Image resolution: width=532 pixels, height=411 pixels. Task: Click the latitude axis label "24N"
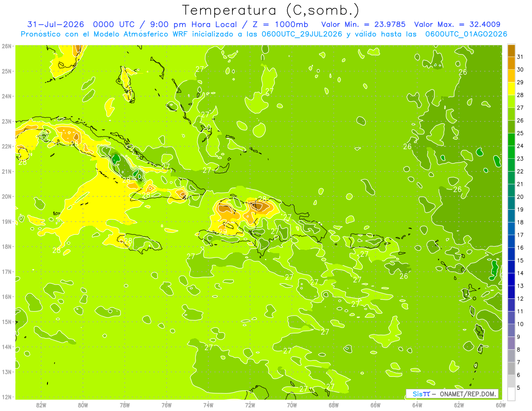tap(7, 96)
